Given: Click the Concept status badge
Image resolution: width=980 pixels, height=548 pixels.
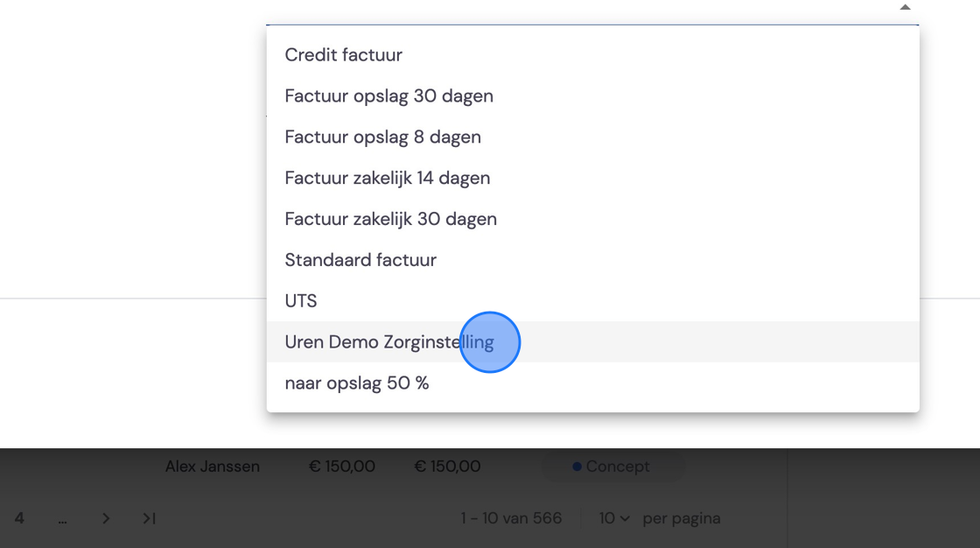Looking at the screenshot, I should tap(612, 467).
